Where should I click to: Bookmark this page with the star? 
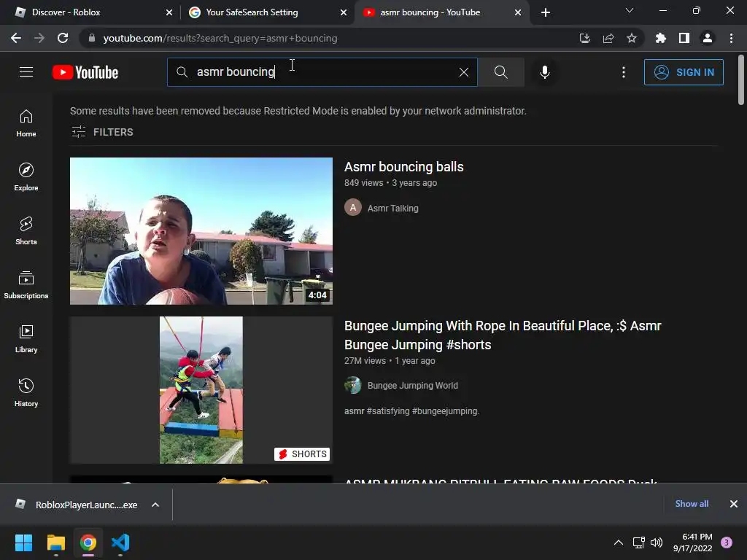point(631,38)
